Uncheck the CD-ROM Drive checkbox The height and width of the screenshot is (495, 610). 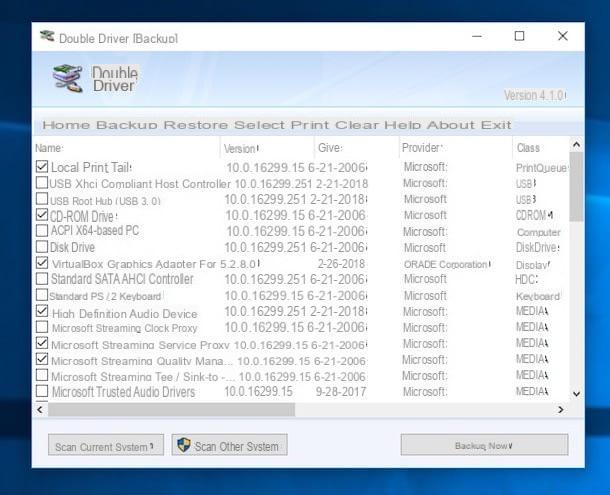coord(42,214)
